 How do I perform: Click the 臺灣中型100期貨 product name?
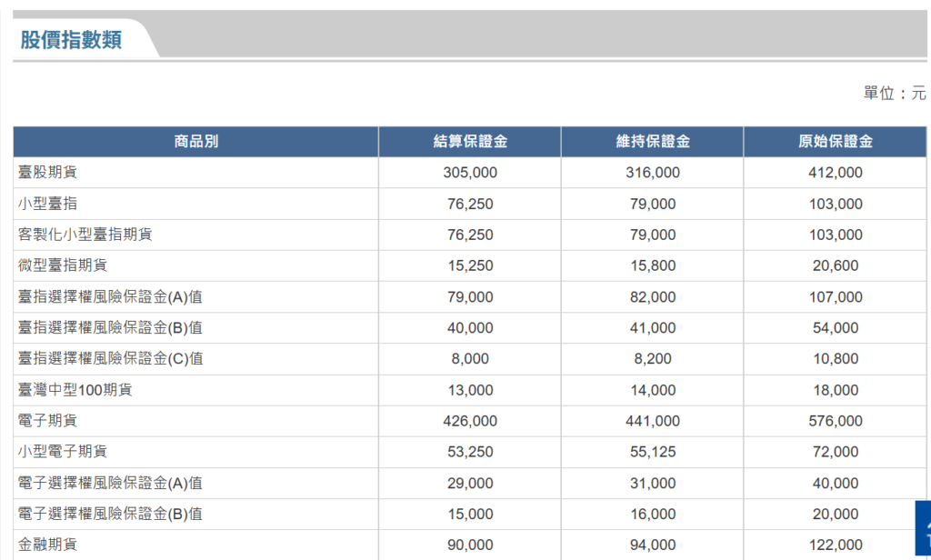pos(75,390)
